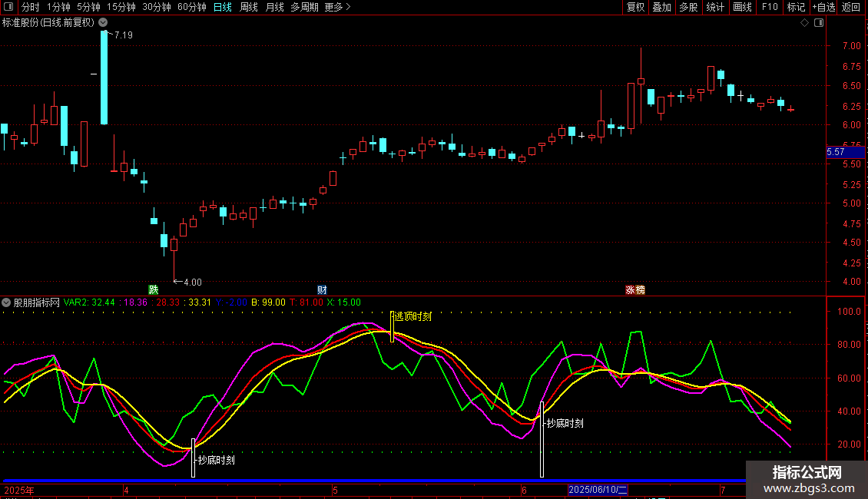Viewport: 868px width, 499px height.
Task: Click the 逃顶时刻 sell signal label
Action: click(413, 316)
